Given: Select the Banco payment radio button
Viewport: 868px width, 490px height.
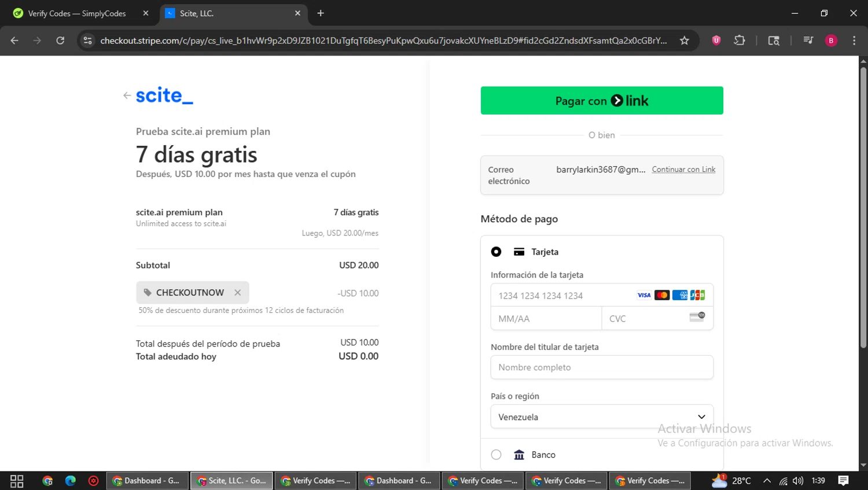Looking at the screenshot, I should click(x=496, y=455).
